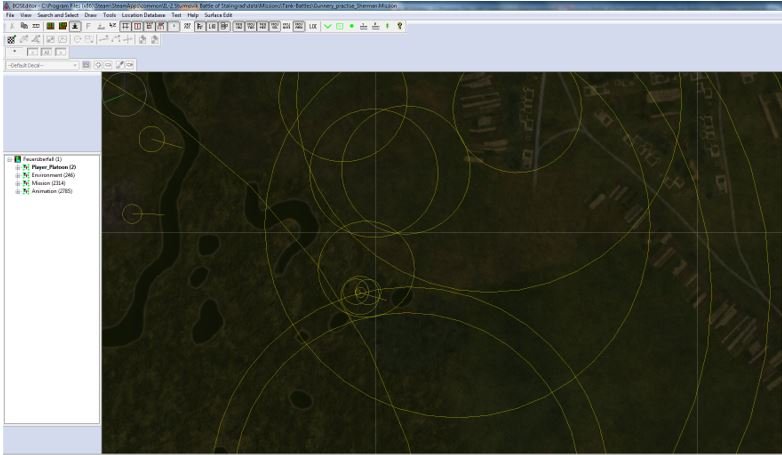Click the copy icon in the toolbar
The width and height of the screenshot is (782, 455).
[x=22, y=27]
